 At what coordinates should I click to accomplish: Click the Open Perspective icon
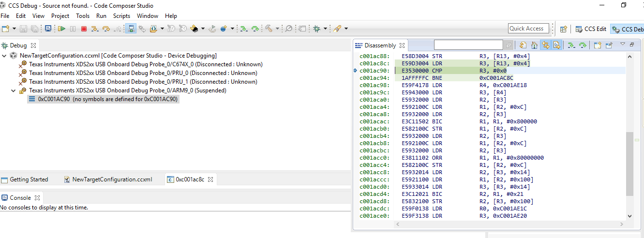click(x=564, y=29)
